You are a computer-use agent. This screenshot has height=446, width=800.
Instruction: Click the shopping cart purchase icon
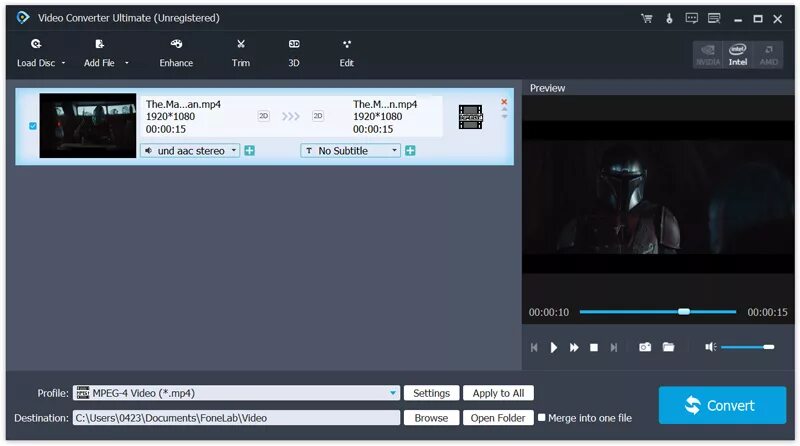pyautogui.click(x=647, y=19)
